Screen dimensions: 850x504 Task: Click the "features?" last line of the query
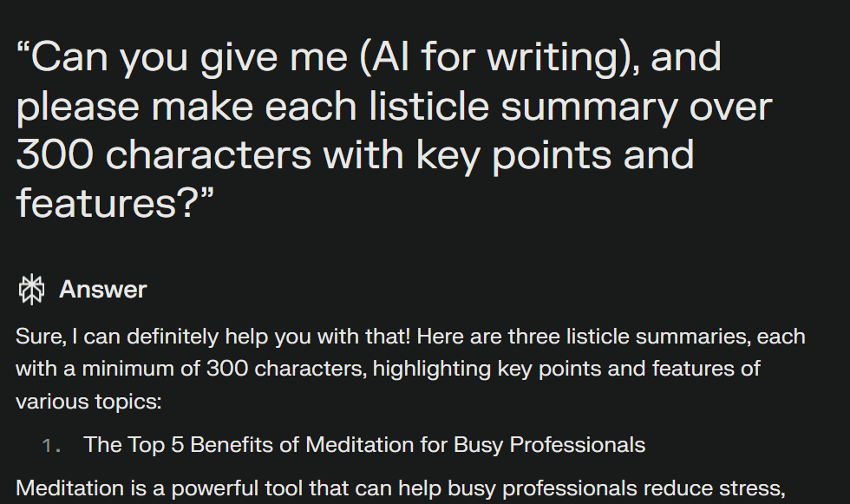115,203
